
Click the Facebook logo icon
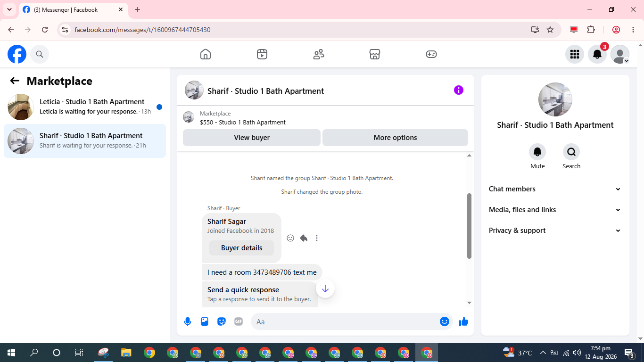pyautogui.click(x=17, y=54)
